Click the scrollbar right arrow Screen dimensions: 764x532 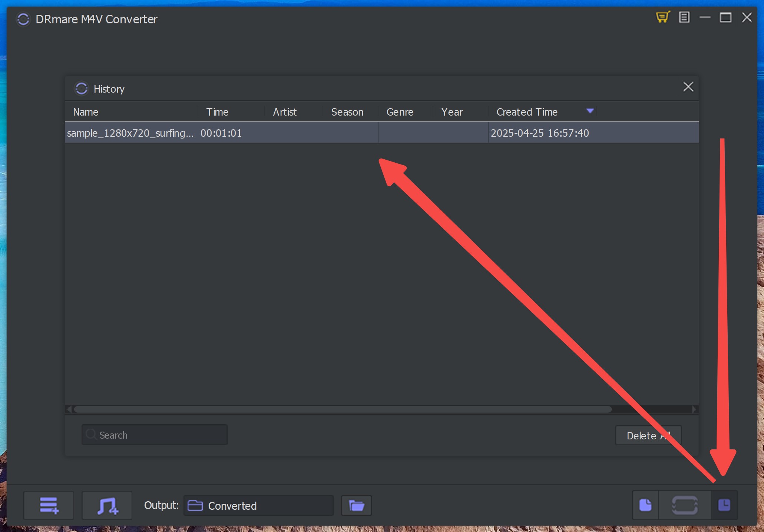[695, 409]
